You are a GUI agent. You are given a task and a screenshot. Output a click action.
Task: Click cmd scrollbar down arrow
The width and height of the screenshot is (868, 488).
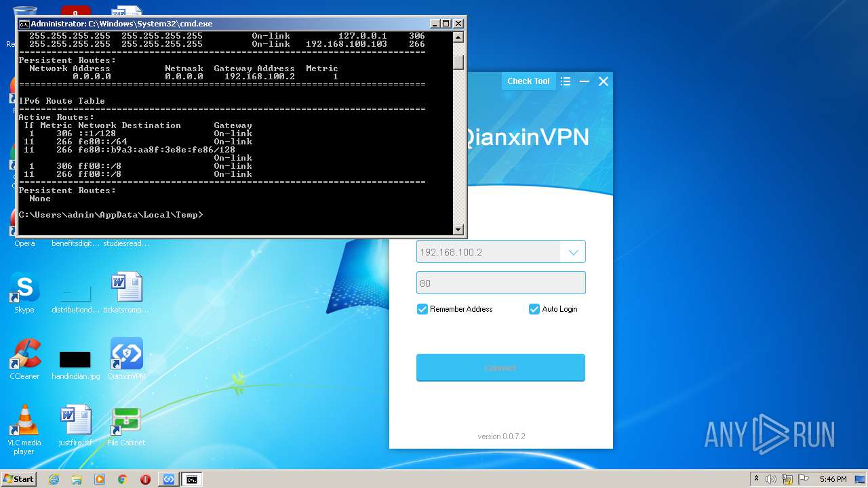(458, 229)
